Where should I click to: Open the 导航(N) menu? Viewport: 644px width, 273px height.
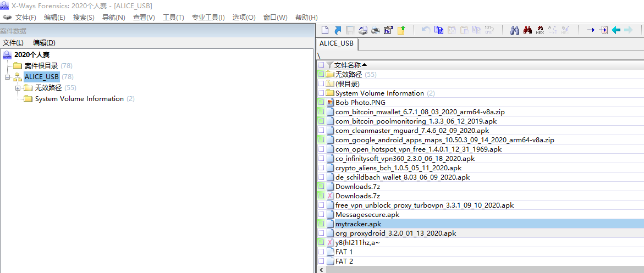tap(114, 18)
